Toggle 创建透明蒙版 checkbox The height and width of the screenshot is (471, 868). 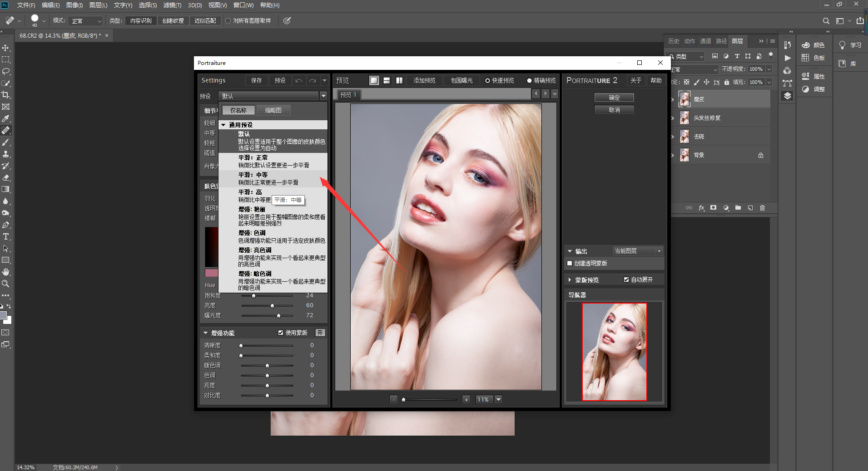(570, 263)
